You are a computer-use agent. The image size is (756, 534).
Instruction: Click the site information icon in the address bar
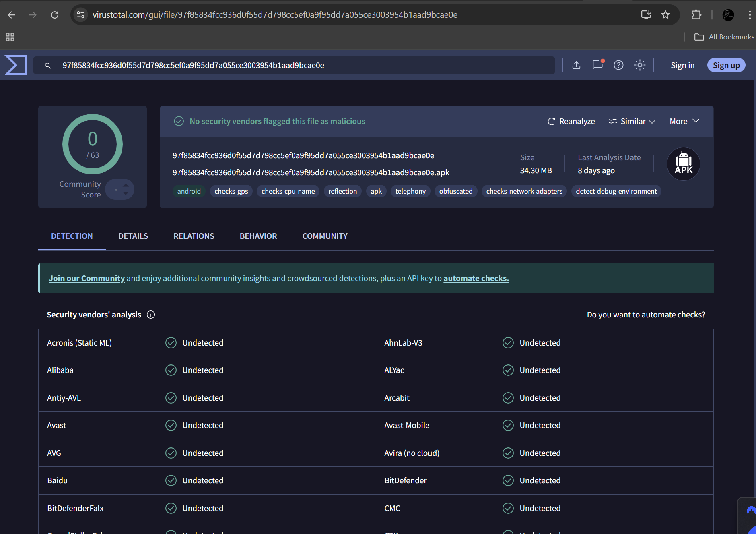[x=81, y=15]
